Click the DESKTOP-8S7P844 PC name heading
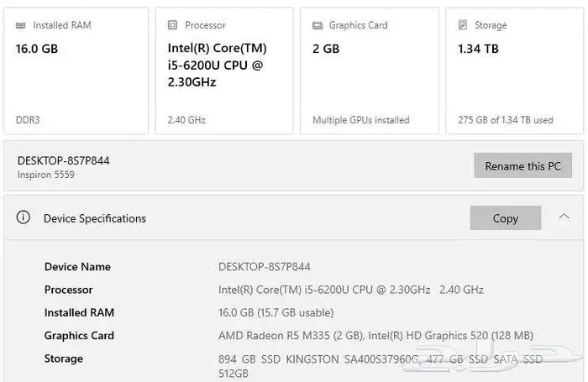The image size is (588, 382). coord(63,161)
